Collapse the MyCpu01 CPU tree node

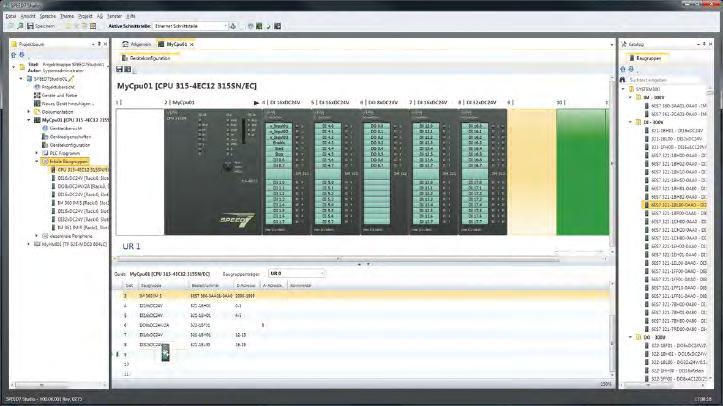(x=29, y=120)
